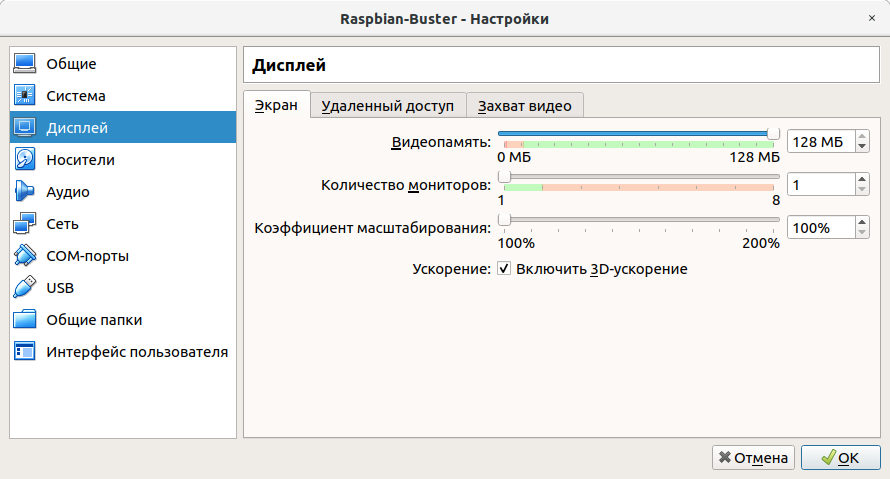The height and width of the screenshot is (479, 890).
Task: Open the Носители disk icon
Action: 24,159
